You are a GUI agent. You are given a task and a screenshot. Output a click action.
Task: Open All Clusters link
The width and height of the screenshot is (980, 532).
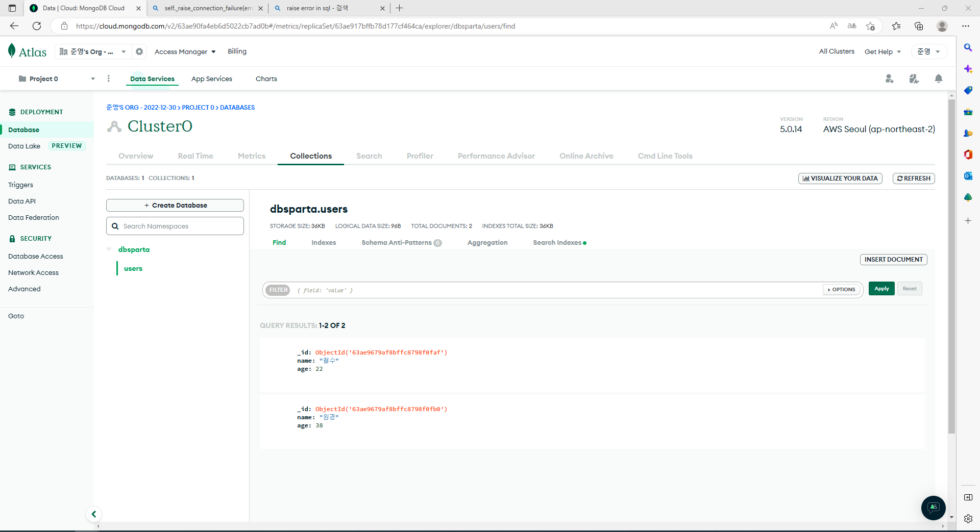coord(837,51)
